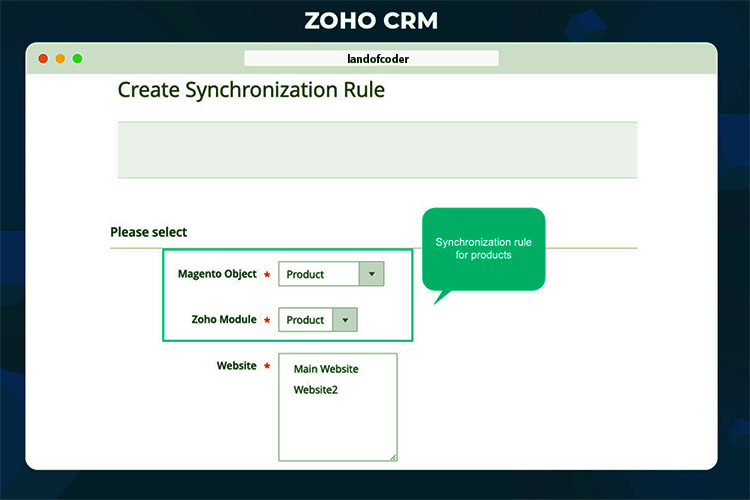The image size is (750, 500).
Task: Click the Zoho Module Product value field
Action: point(305,320)
